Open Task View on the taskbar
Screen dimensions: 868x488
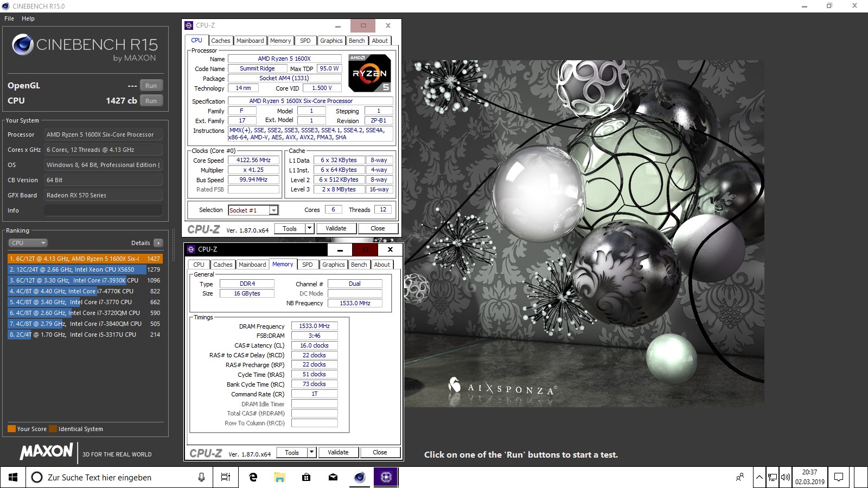tap(226, 477)
